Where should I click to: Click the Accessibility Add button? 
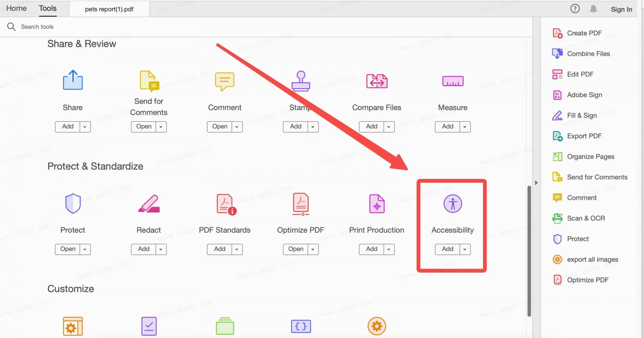point(448,248)
